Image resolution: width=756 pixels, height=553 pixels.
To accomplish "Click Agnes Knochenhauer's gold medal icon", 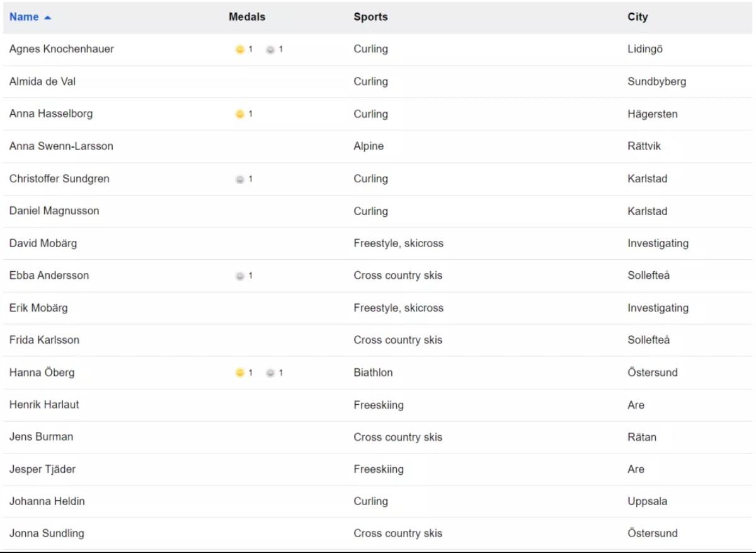I will (239, 49).
